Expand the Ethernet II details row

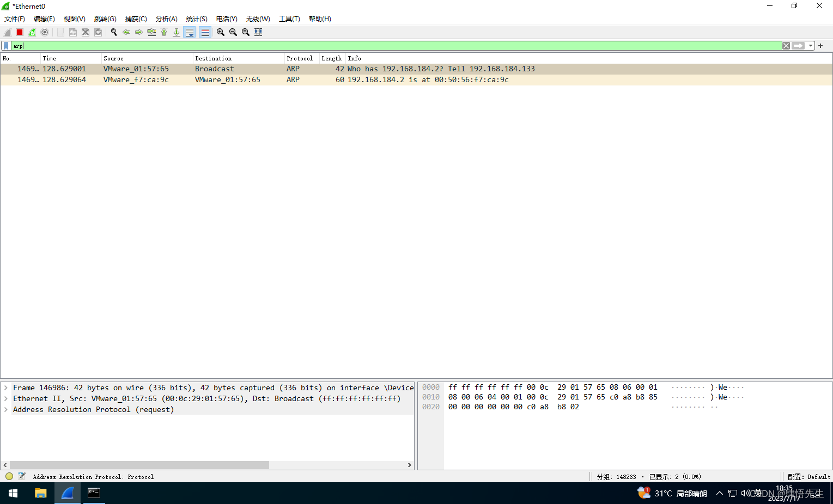(6, 399)
